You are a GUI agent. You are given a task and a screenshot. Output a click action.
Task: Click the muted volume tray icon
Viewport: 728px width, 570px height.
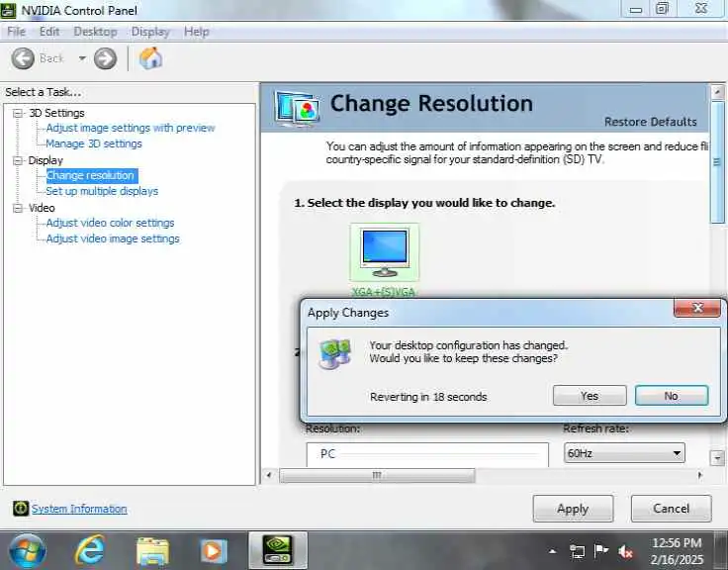point(625,551)
